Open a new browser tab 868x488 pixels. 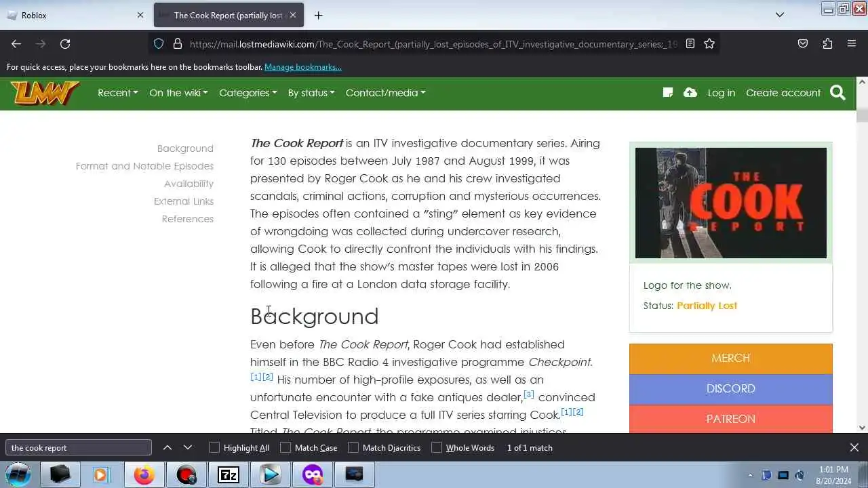318,15
